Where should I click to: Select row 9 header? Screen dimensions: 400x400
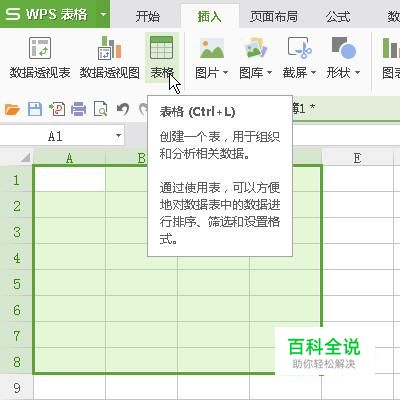tap(16, 387)
